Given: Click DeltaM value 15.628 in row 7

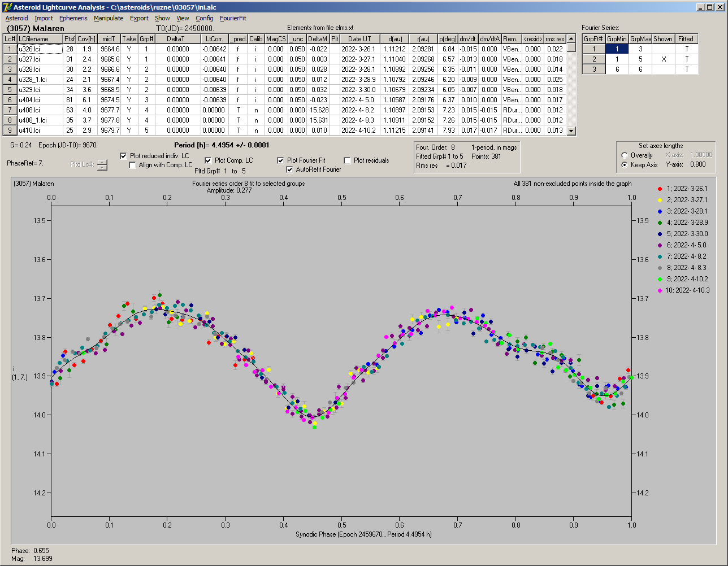Looking at the screenshot, I should pyautogui.click(x=318, y=110).
